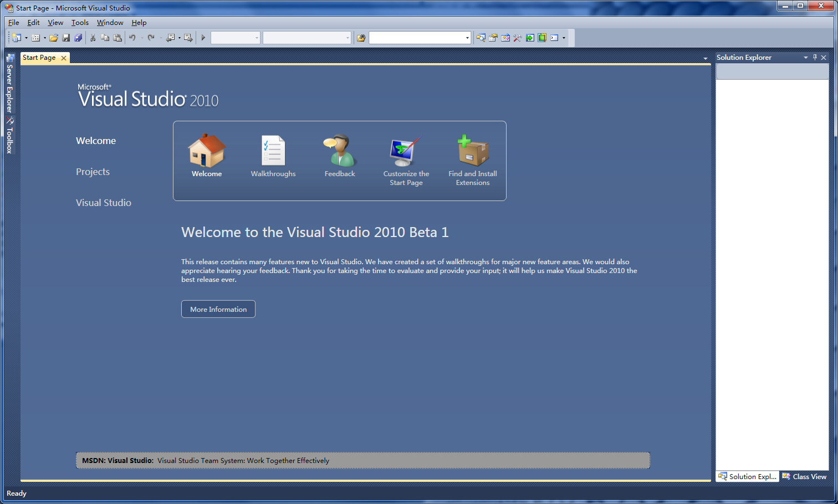Select Visual Studio in the left navigation

(104, 203)
